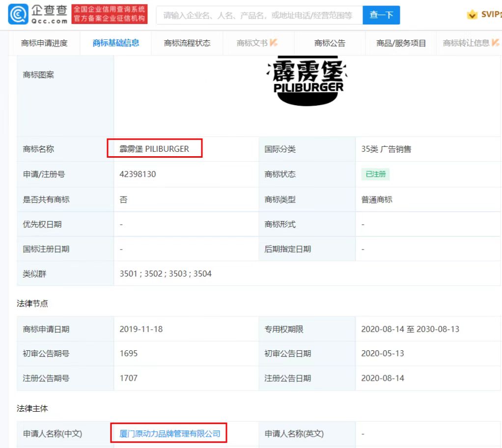Image resolution: width=502 pixels, height=448 pixels.
Task: Click the 普通商标 type value
Action: click(377, 199)
